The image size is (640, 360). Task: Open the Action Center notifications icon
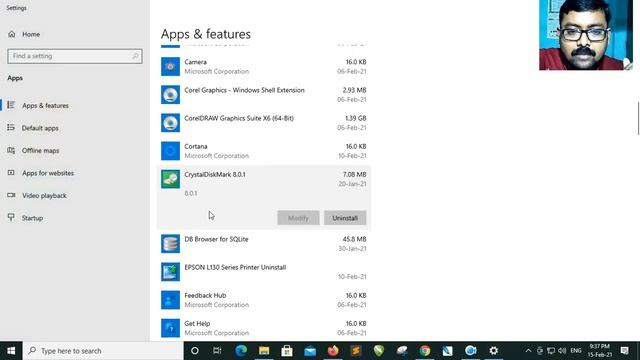point(624,351)
